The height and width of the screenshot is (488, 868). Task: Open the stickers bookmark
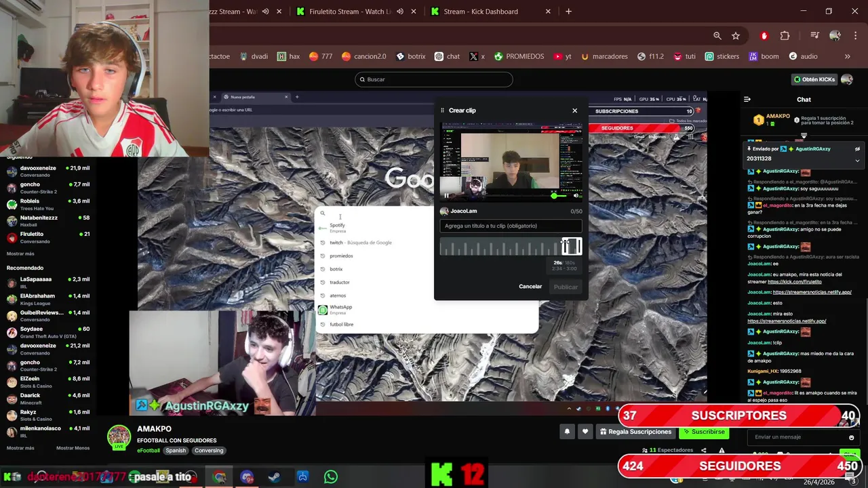point(722,56)
